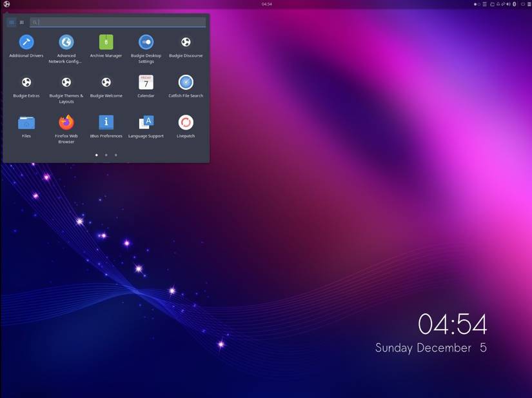Open the Budgie menu from the panel
Viewport: 532px width, 398px height.
(6, 3)
